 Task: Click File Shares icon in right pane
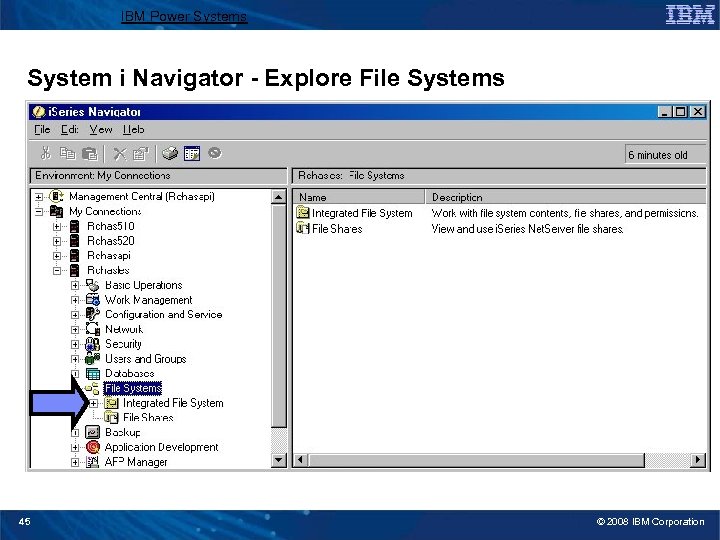pos(303,228)
